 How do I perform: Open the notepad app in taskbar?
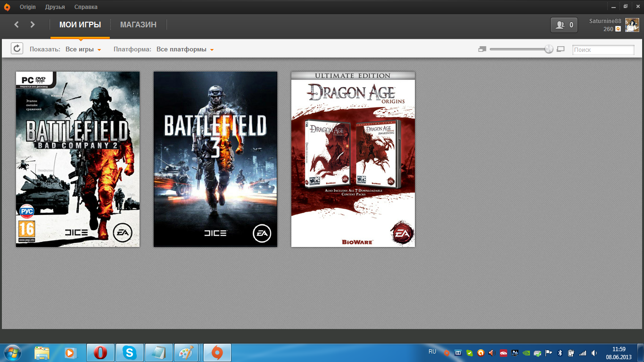158,353
